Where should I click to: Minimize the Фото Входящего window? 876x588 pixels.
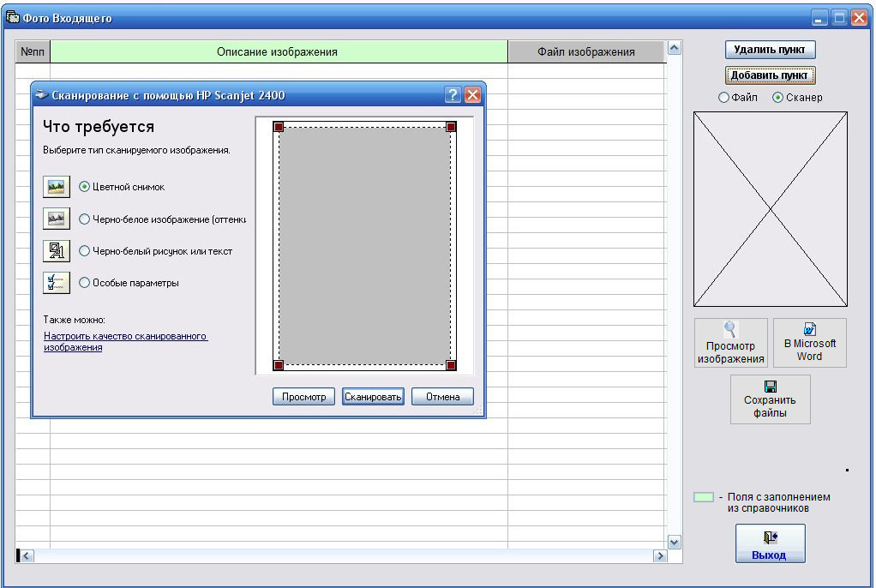[x=819, y=17]
